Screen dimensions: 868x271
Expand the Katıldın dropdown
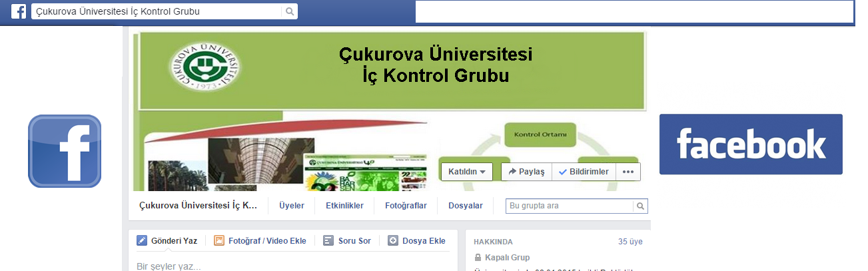pos(466,172)
